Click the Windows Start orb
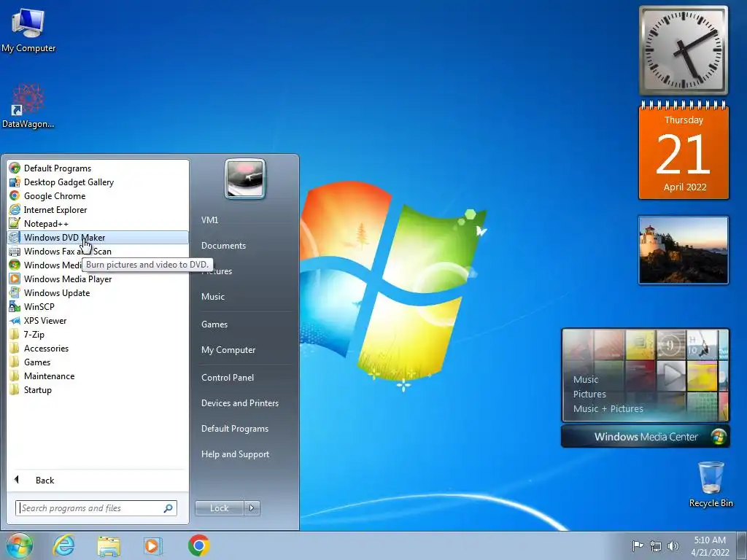The width and height of the screenshot is (747, 560). click(19, 545)
